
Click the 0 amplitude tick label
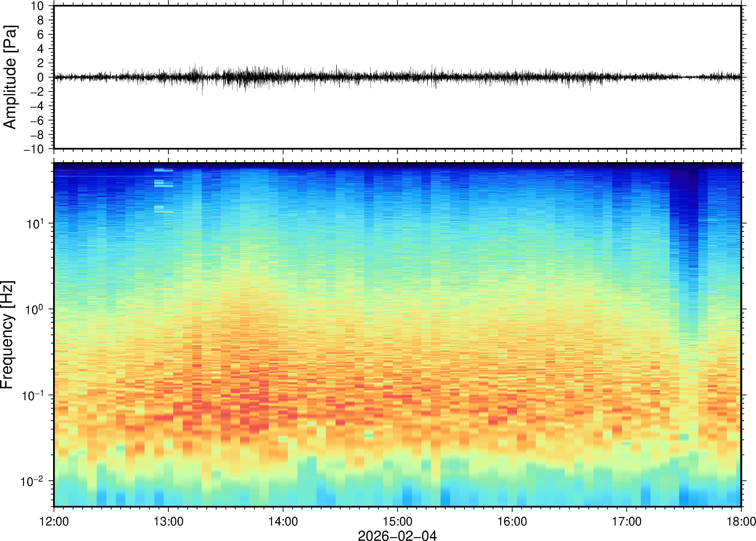coord(40,77)
